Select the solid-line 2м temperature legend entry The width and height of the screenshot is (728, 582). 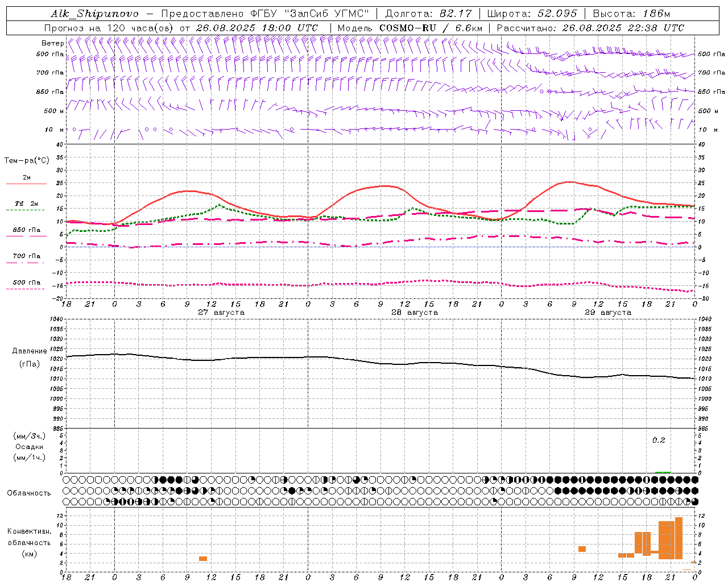[26, 180]
